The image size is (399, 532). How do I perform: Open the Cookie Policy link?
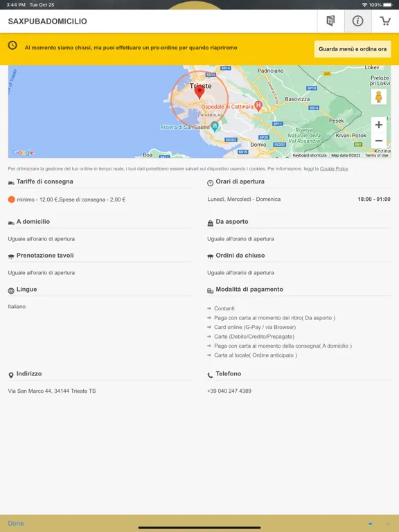click(334, 168)
